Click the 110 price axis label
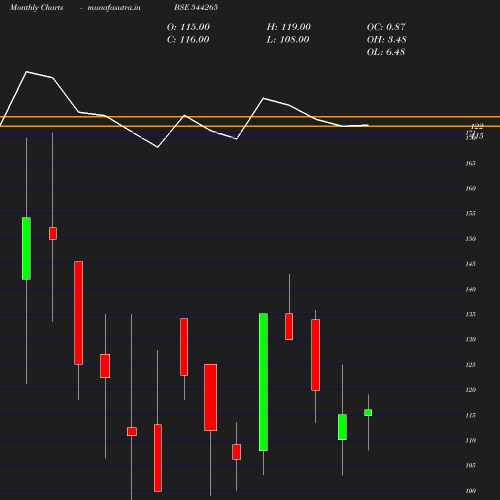Screen dimensions: 500x500 click(470, 440)
